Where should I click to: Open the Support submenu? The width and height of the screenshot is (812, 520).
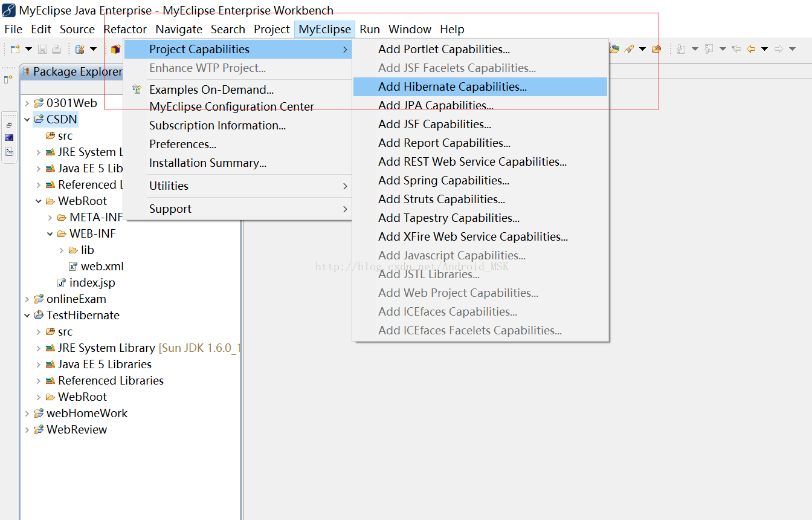(238, 209)
